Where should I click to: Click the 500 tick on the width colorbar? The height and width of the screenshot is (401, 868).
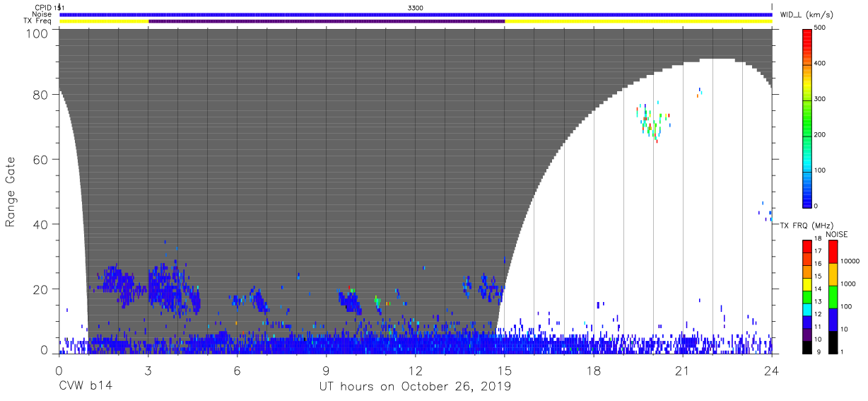(x=821, y=28)
